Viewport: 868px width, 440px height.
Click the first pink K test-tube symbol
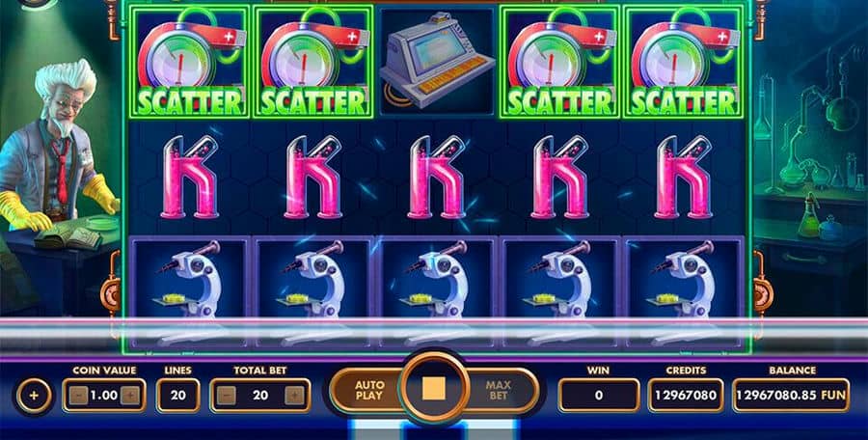click(189, 177)
